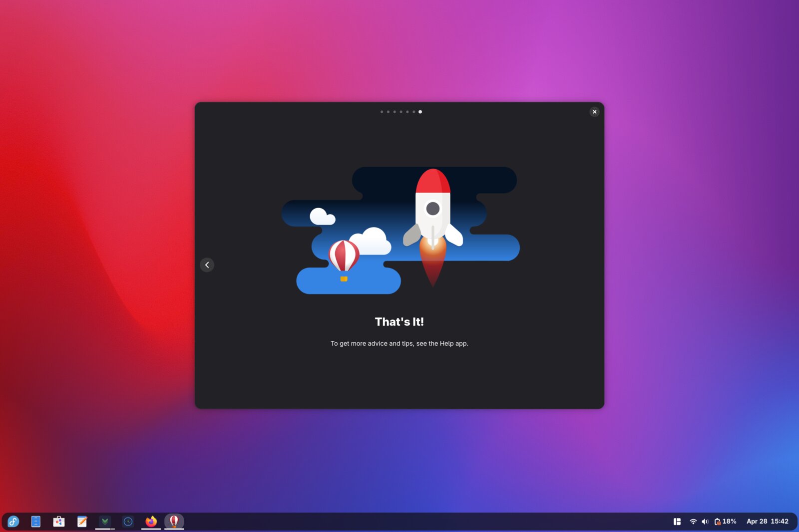
Task: Click the rocket illustration graphic
Action: 432,215
